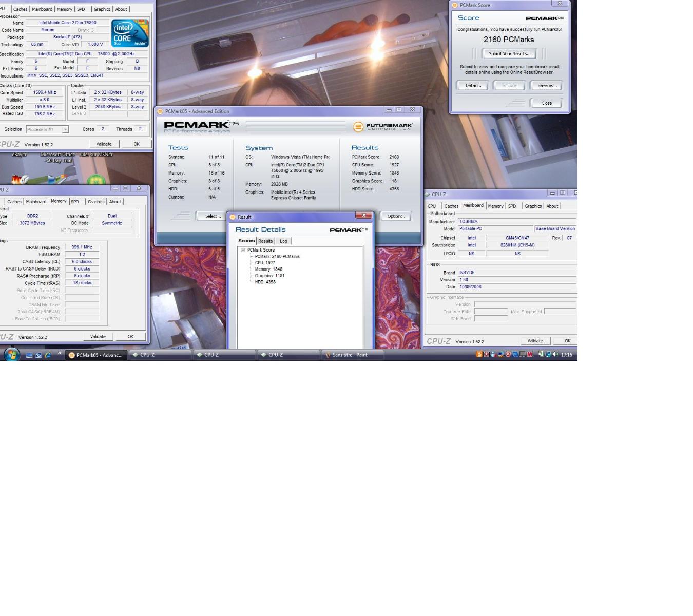Open the Windows Start orb

pyautogui.click(x=11, y=354)
